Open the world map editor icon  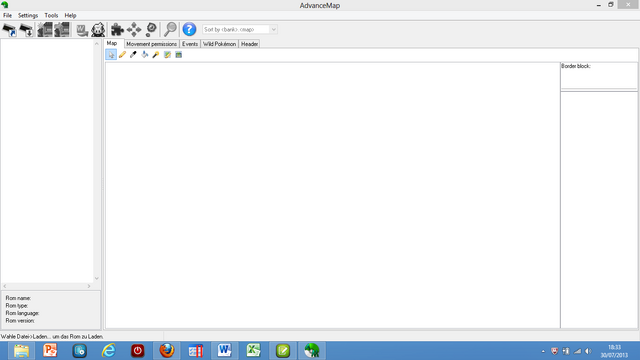click(x=82, y=29)
